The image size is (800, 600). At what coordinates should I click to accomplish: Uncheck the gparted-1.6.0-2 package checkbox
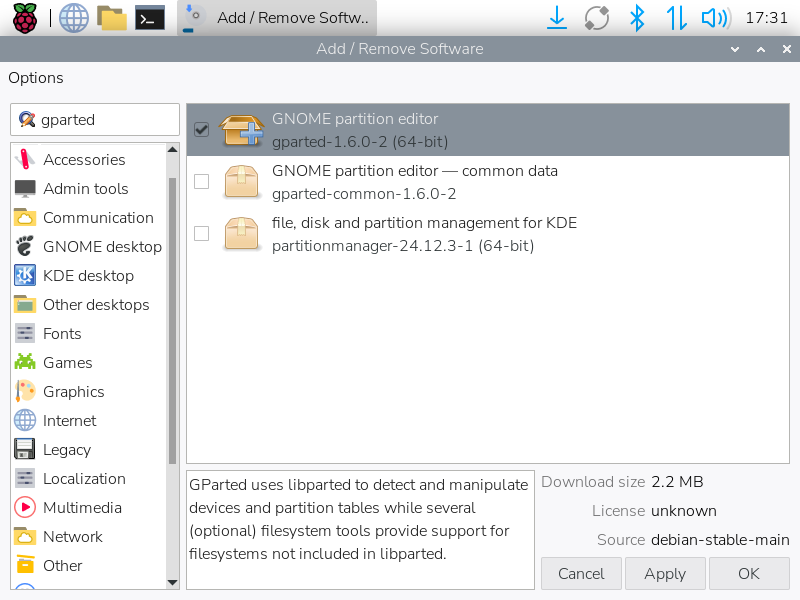tap(201, 130)
